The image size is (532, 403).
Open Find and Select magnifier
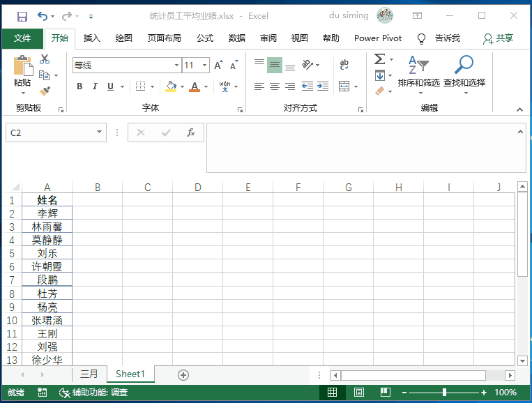[464, 70]
